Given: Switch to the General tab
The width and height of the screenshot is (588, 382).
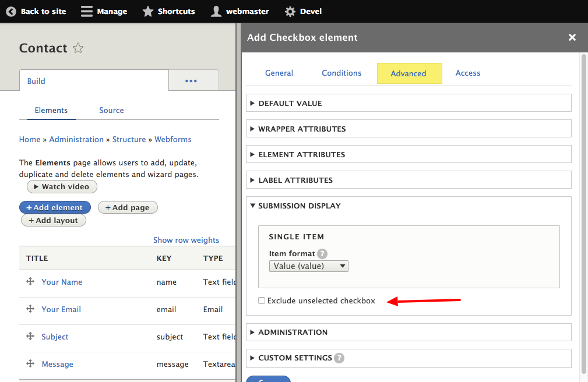Looking at the screenshot, I should click(x=279, y=73).
